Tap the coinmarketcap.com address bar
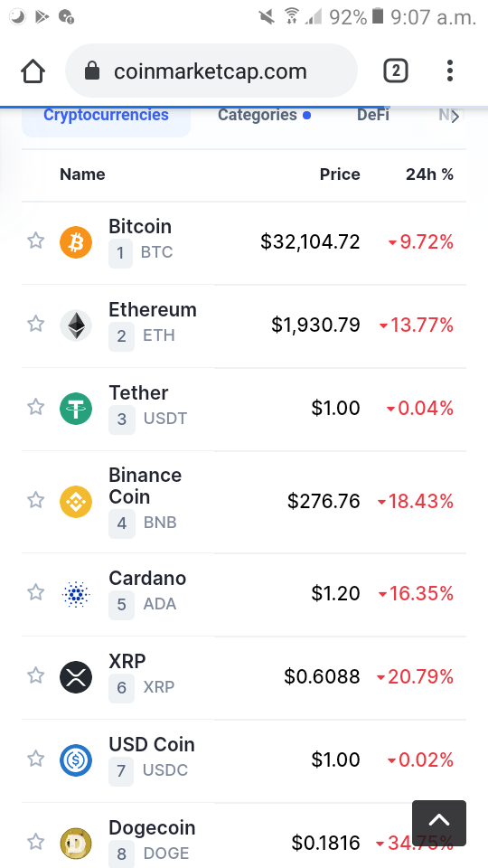The image size is (488, 868). point(211,71)
